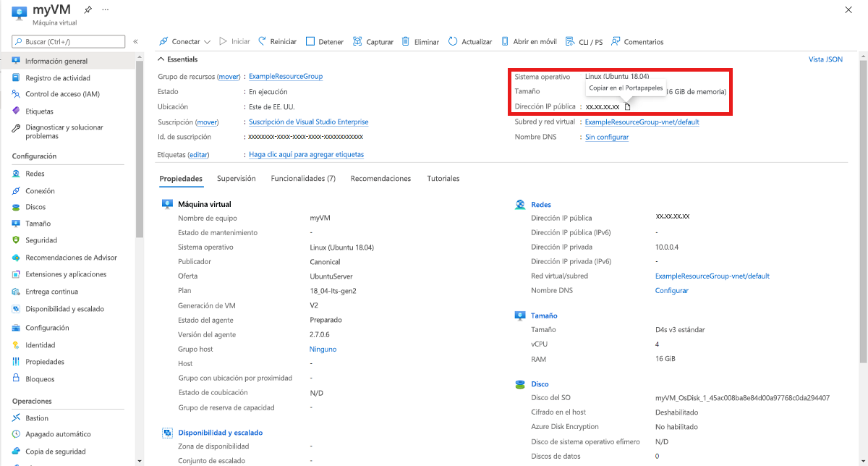Open the ExampleResourceGroup resource group link
Viewport: 868px width, 466px height.
click(286, 77)
